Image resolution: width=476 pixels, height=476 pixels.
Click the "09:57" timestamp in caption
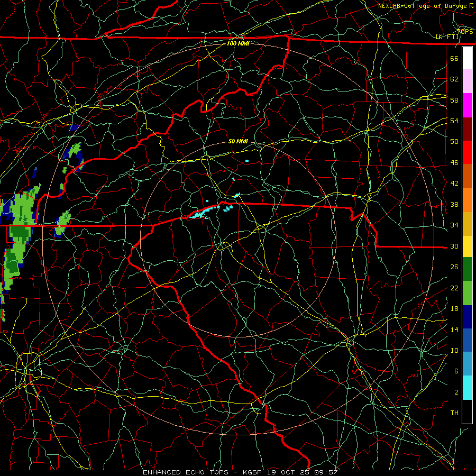326,472
